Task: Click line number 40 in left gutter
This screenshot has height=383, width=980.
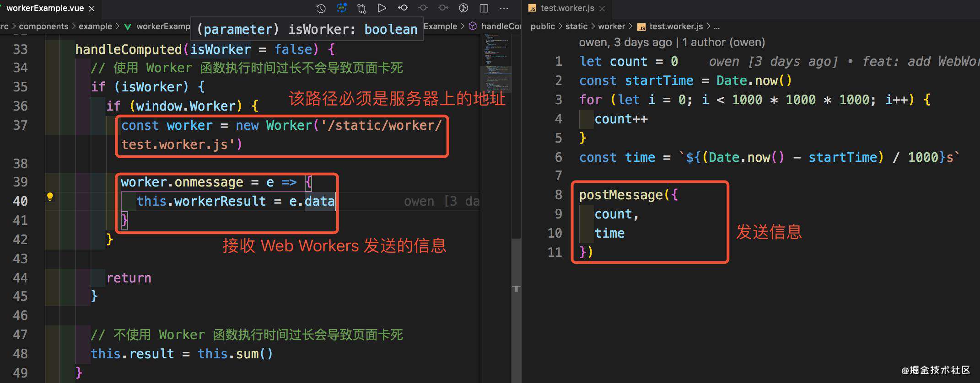Action: tap(20, 202)
